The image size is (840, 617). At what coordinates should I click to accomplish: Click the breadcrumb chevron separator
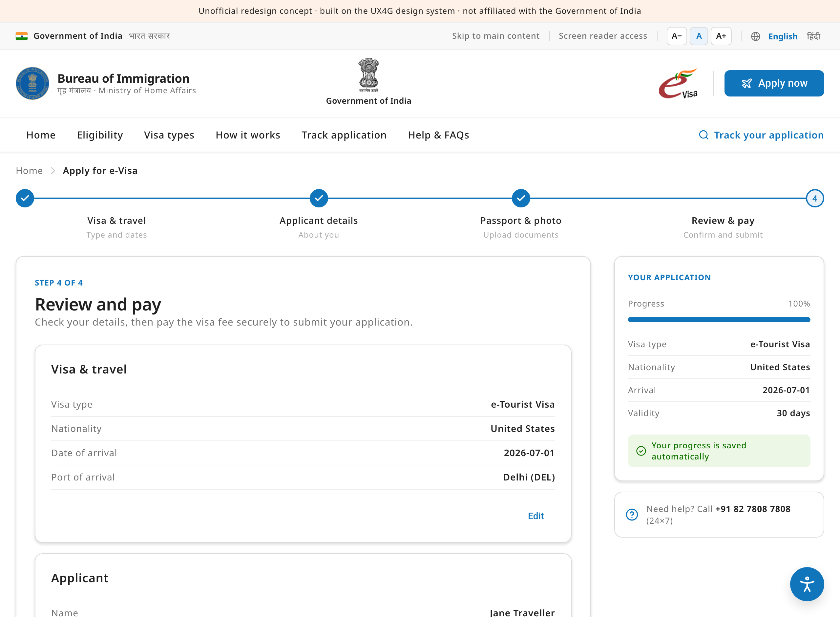[53, 171]
